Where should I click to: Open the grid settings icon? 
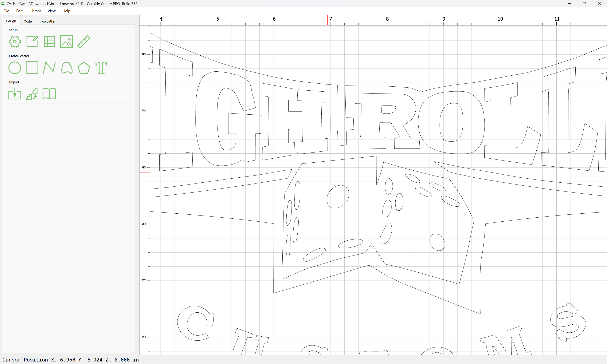coord(49,42)
